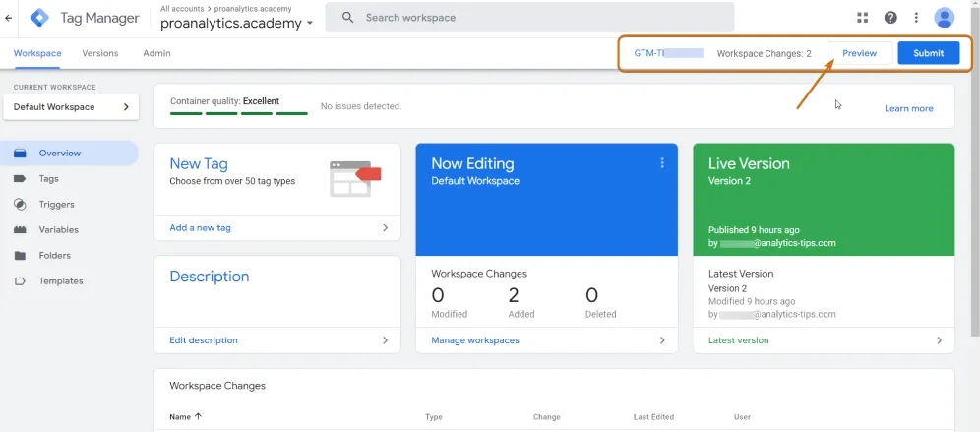Click the Tag Manager logo icon
Screen dimensions: 980x432
[x=39, y=18]
